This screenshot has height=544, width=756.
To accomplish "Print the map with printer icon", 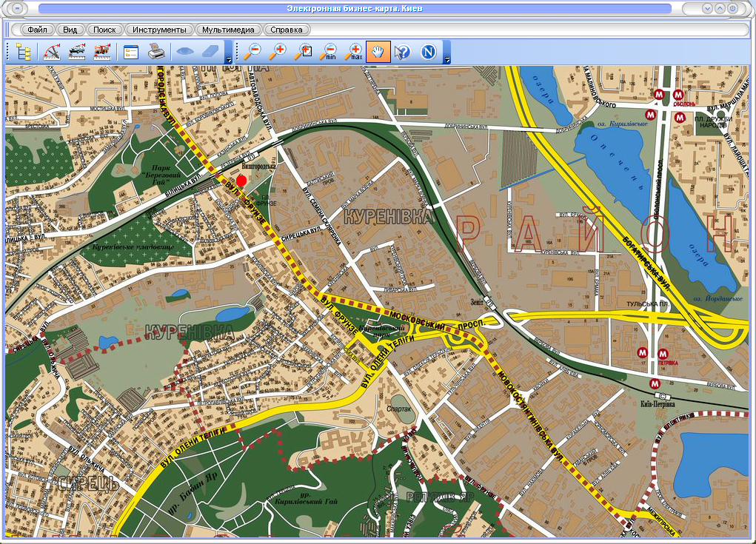I will [155, 52].
